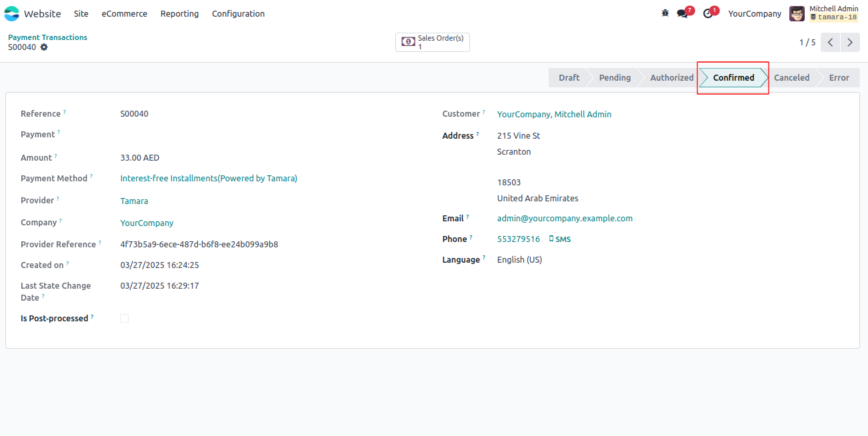The image size is (868, 436).
Task: Click the tamara-18 database label
Action: (x=833, y=17)
